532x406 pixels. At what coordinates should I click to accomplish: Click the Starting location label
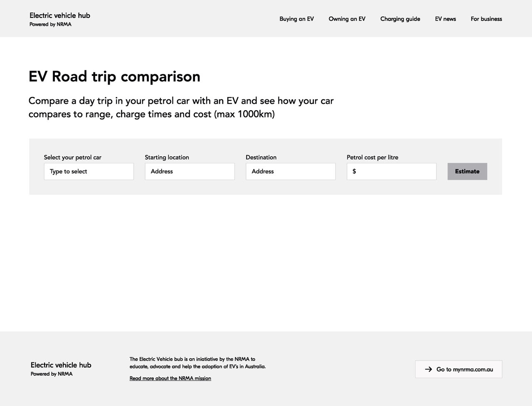pyautogui.click(x=167, y=157)
